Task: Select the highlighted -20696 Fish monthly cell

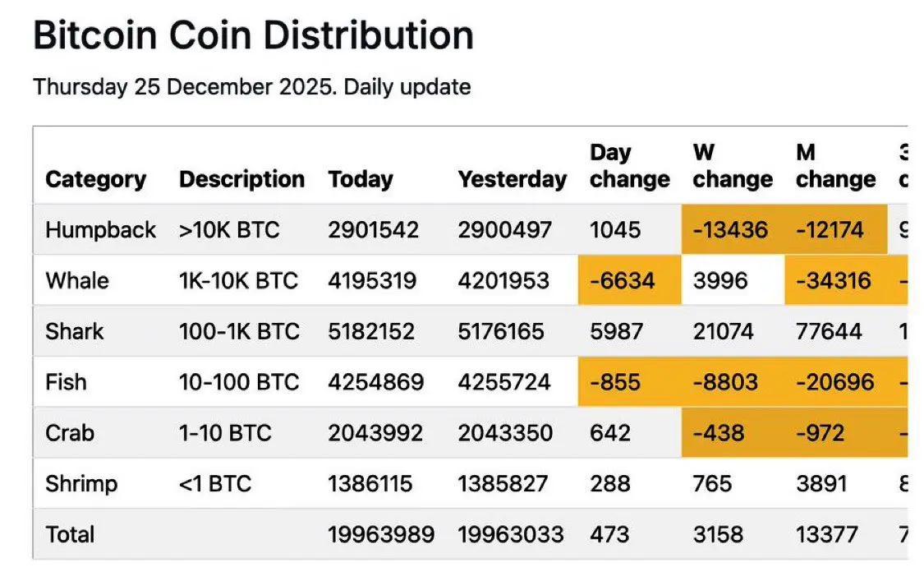Action: 835,382
